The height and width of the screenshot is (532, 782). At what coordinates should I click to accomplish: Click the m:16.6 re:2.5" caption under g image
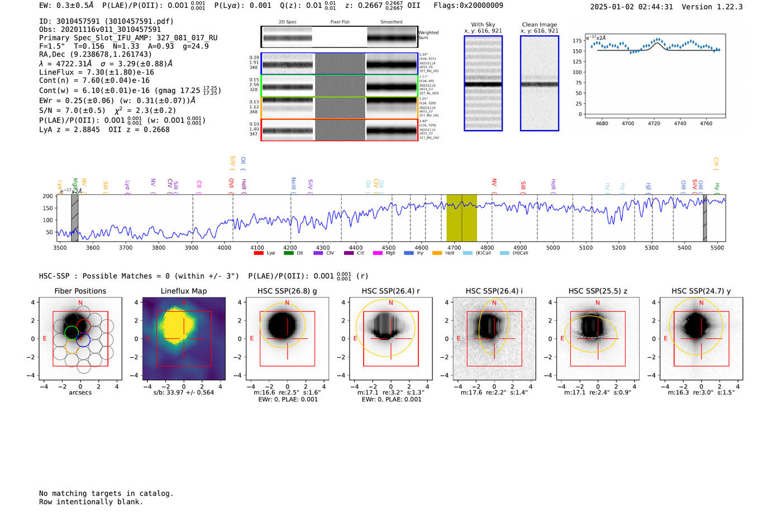[288, 392]
